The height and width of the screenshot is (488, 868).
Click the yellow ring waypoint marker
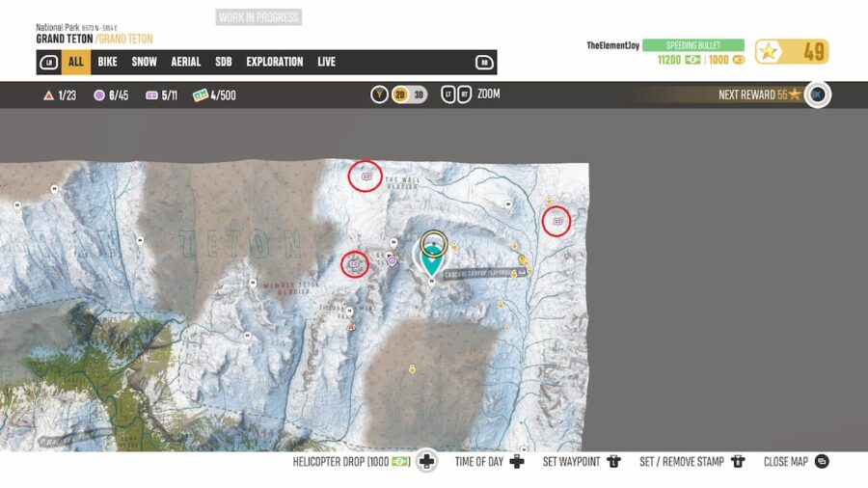tap(433, 244)
